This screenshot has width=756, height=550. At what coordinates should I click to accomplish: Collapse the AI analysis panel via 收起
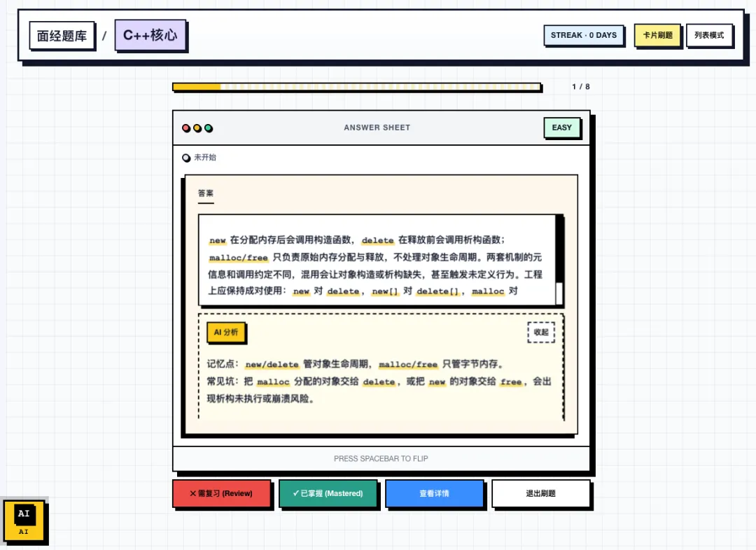(540, 332)
